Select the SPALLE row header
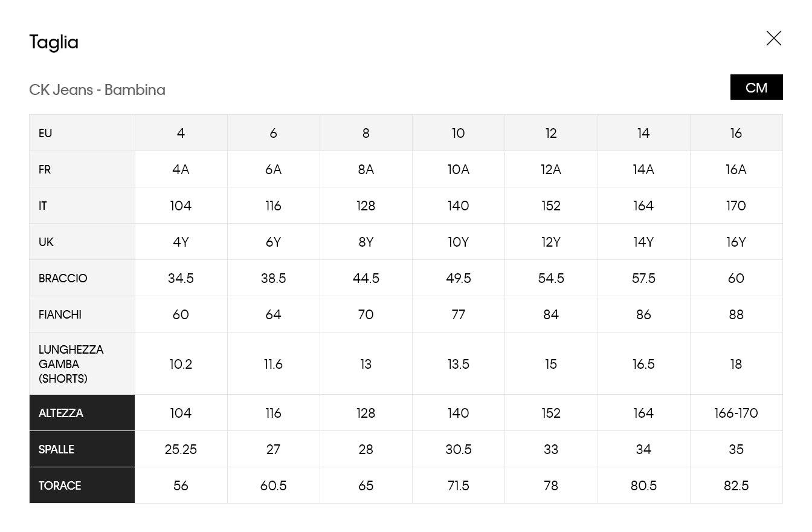This screenshot has width=812, height=532. point(56,449)
